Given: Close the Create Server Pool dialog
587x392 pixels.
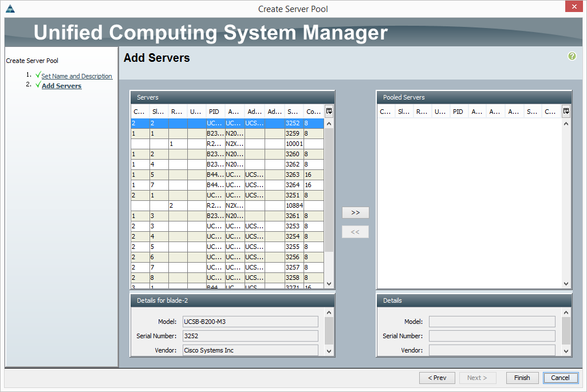Looking at the screenshot, I should point(574,7).
